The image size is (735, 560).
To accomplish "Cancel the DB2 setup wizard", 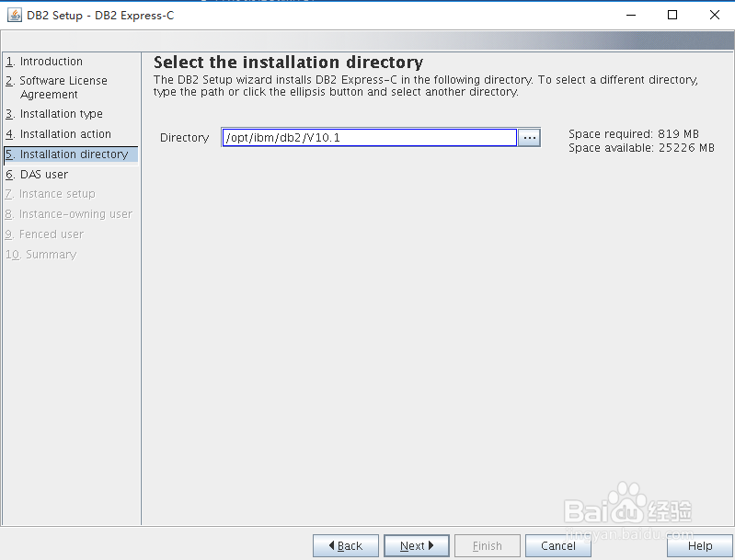I will [557, 545].
